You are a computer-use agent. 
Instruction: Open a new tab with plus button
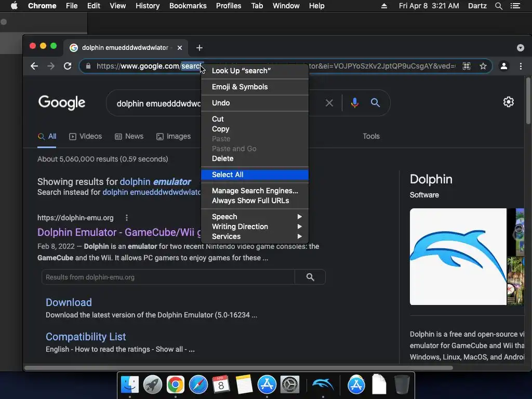[x=199, y=48]
